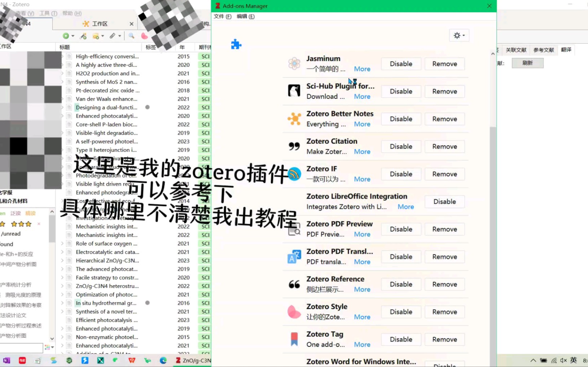
Task: Open More link for Sci-Hub Plugin
Action: (x=362, y=96)
